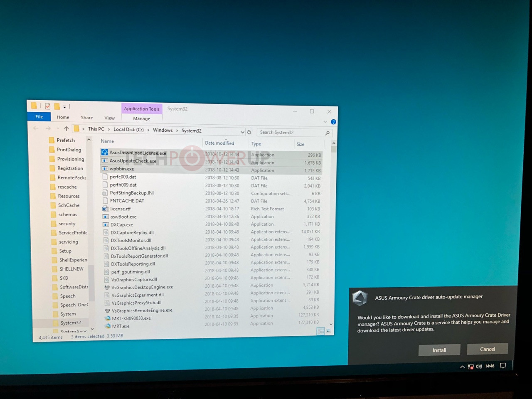Viewport: 532px width, 399px height.
Task: Click the clock showing 14:46
Action: tap(490, 366)
